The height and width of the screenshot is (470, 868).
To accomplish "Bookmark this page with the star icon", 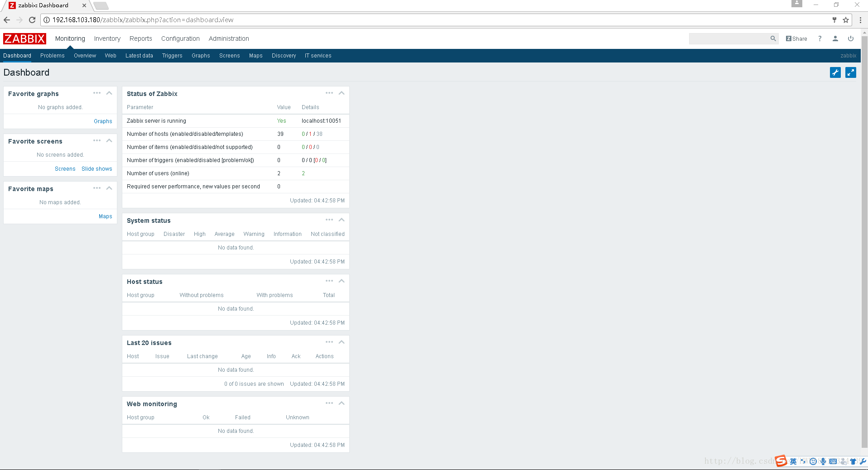I will click(x=845, y=20).
